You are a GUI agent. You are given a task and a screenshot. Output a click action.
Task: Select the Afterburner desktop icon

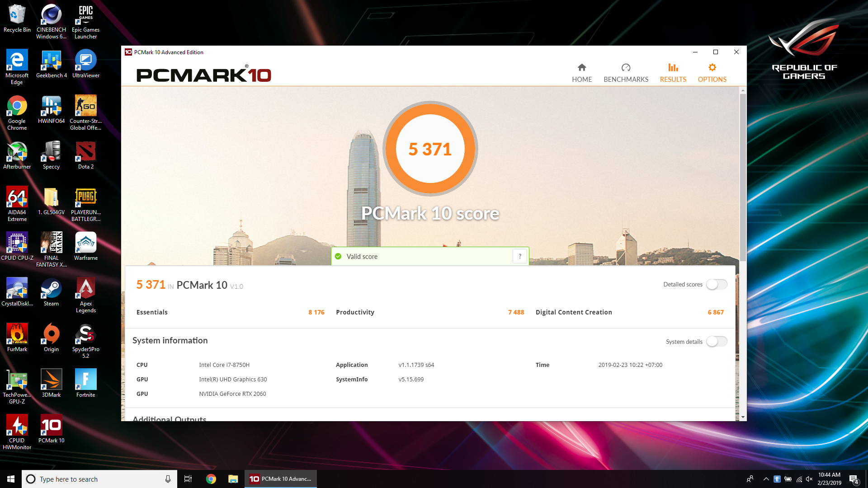click(17, 155)
